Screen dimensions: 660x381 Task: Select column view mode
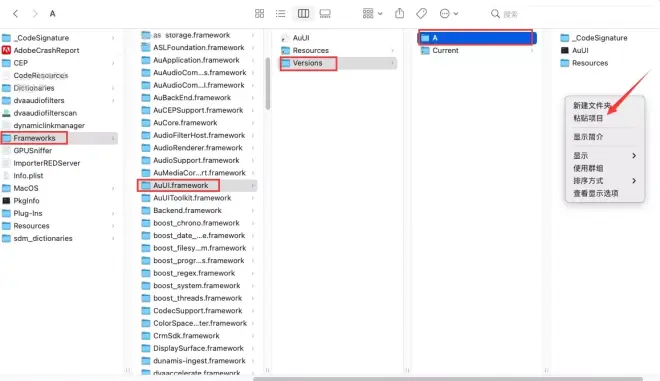click(x=303, y=14)
